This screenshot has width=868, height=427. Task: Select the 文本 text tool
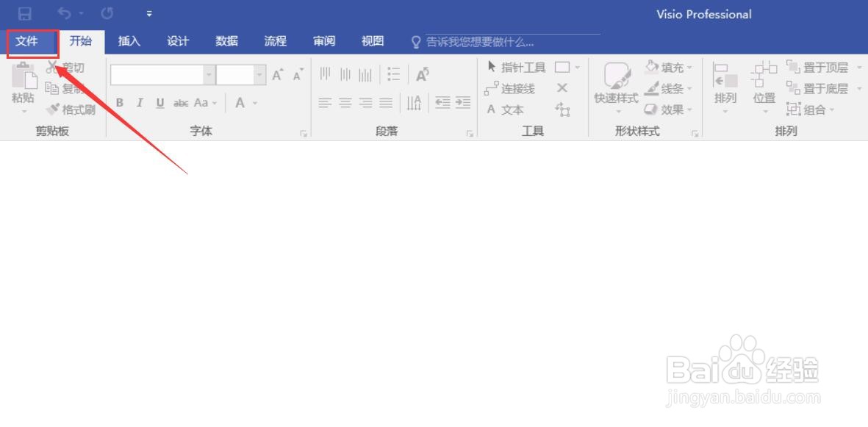(x=505, y=110)
